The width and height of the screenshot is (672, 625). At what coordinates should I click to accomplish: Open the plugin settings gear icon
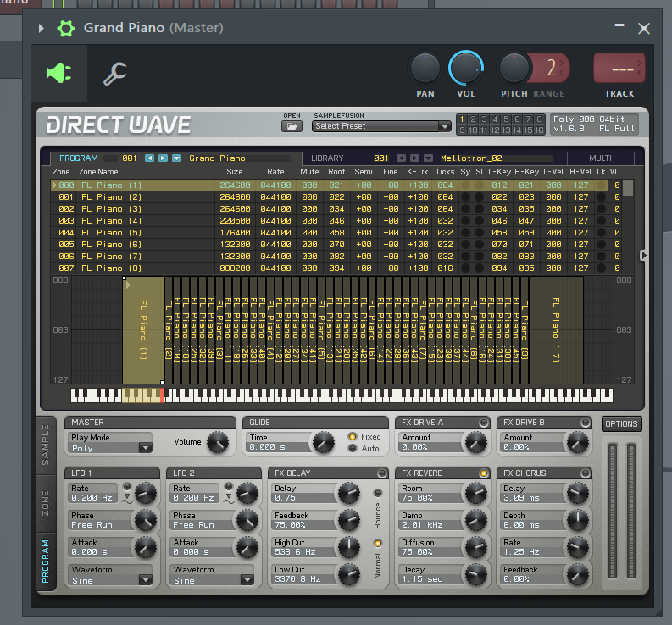(66, 28)
